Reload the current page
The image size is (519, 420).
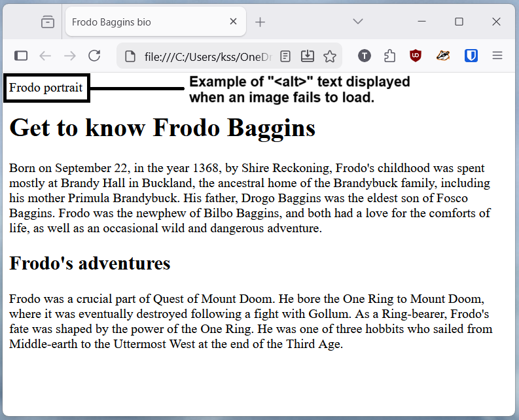click(94, 56)
